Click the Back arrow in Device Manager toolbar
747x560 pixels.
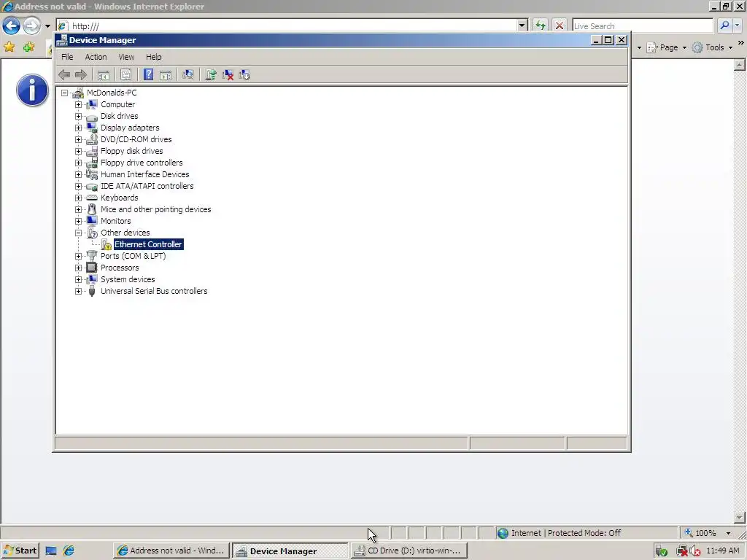[x=64, y=75]
